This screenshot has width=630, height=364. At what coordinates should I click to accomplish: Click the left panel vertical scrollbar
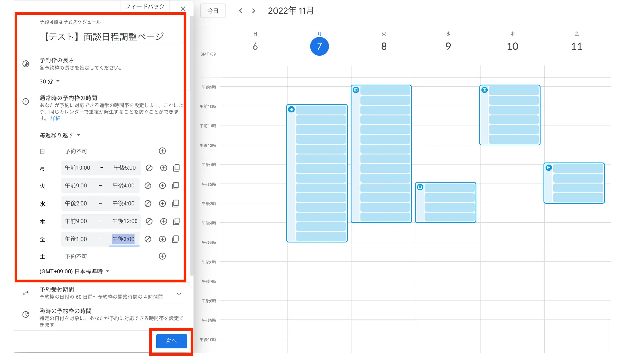click(192, 145)
